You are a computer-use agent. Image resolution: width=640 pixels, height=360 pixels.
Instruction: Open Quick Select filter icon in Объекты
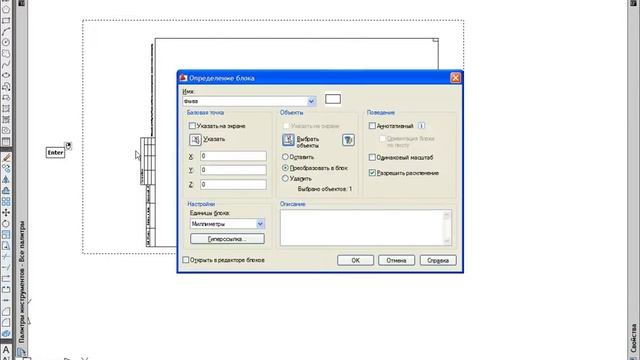pyautogui.click(x=348, y=140)
